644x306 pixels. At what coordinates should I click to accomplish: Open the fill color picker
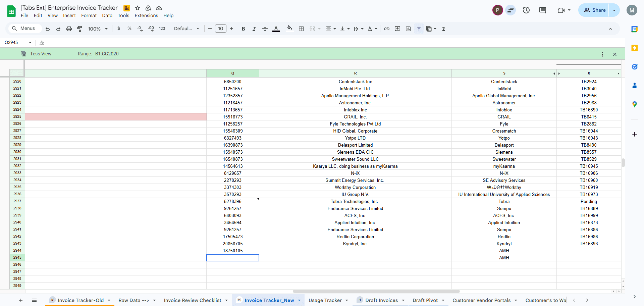click(290, 29)
